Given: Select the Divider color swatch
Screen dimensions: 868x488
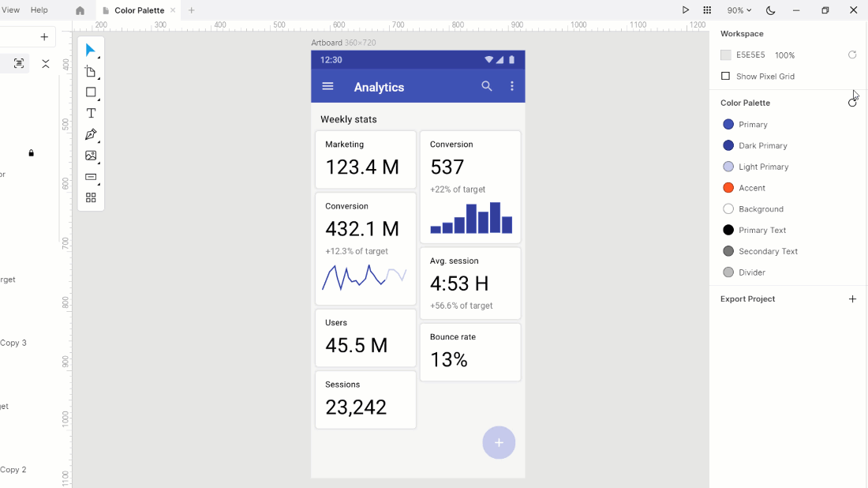Looking at the screenshot, I should point(728,272).
